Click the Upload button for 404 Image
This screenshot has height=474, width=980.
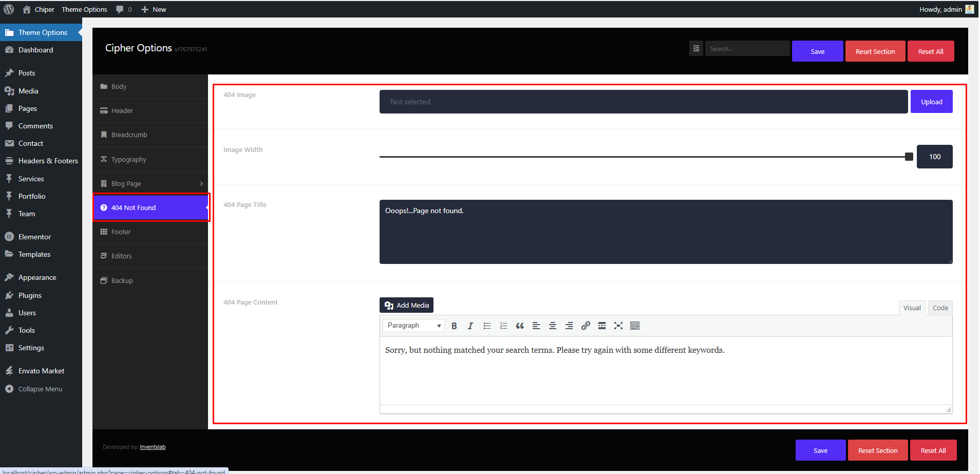pyautogui.click(x=931, y=102)
